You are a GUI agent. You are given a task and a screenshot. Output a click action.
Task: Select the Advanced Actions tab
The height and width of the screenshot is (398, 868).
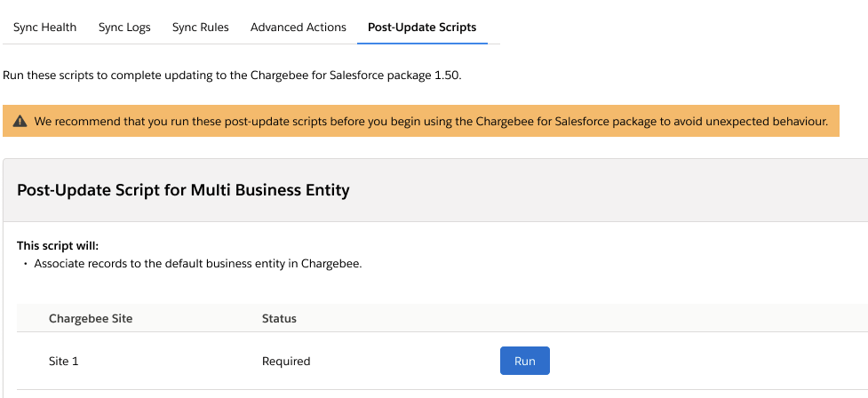coord(299,28)
